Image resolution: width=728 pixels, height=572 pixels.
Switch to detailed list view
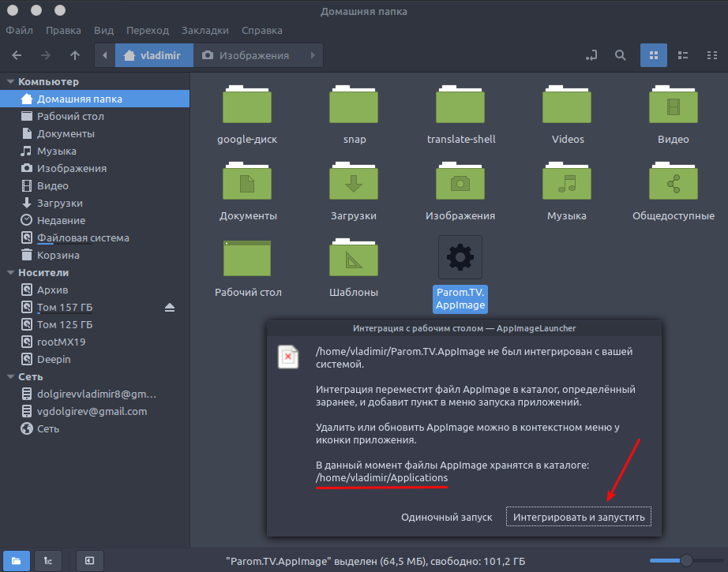click(682, 55)
